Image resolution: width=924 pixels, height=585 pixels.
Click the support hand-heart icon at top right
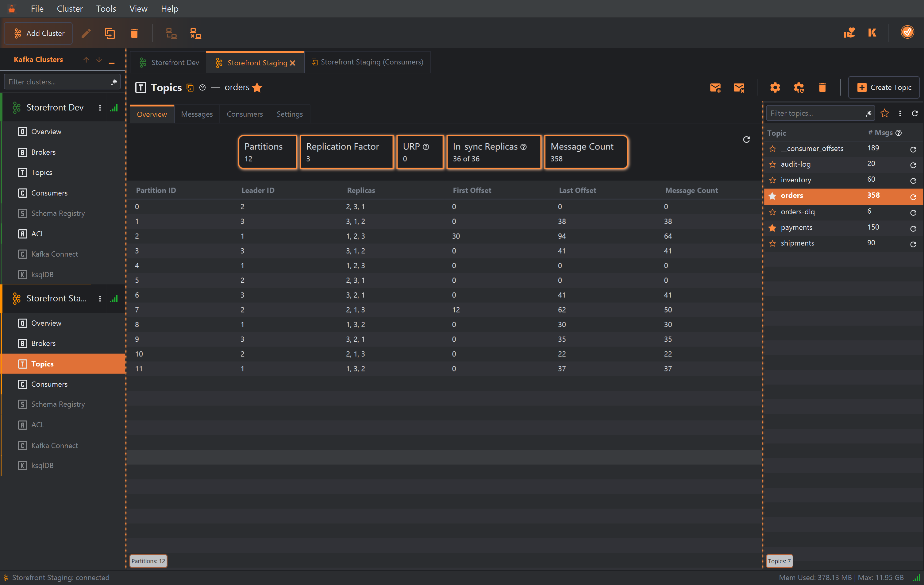(x=849, y=33)
